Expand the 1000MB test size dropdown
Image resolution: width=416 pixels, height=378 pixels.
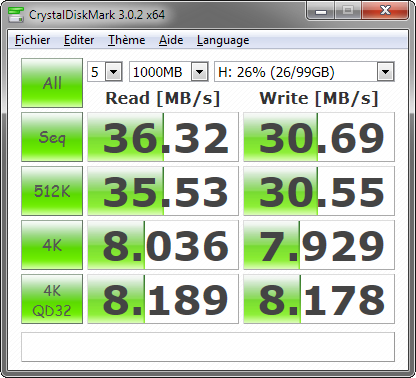coord(169,72)
